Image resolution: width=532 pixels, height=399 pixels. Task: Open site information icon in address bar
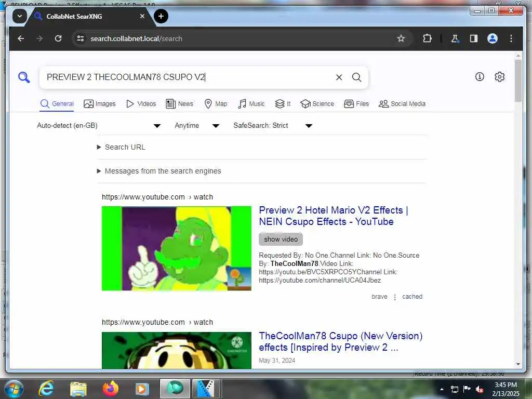click(x=81, y=38)
